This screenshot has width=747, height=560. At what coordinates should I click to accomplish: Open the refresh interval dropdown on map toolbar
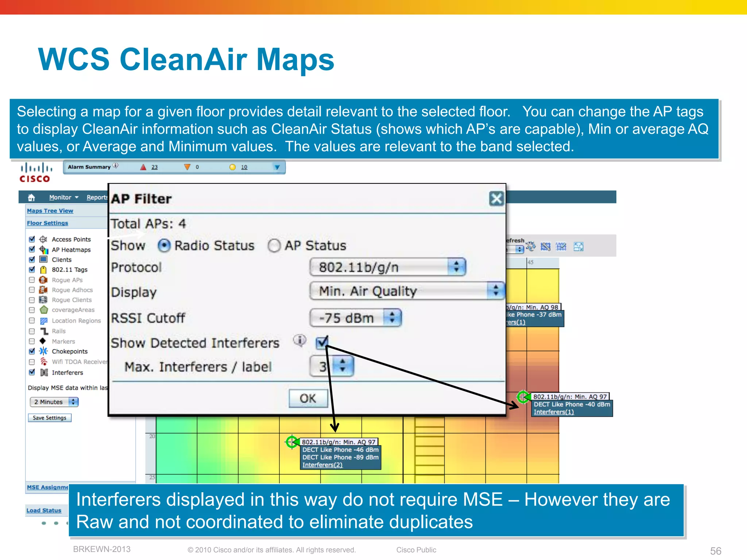click(519, 249)
